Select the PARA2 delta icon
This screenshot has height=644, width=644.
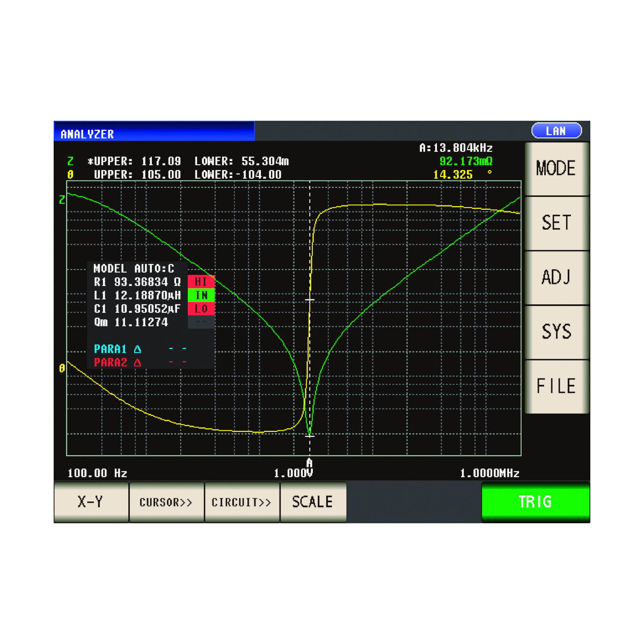coord(137,363)
